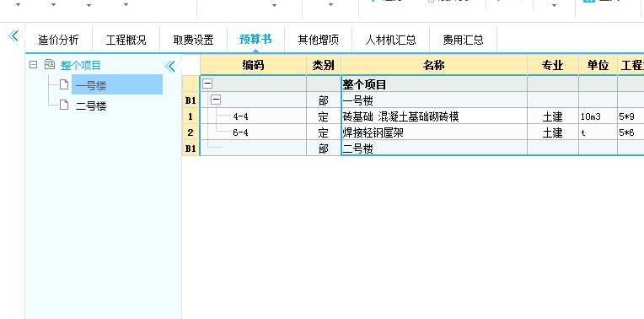
Task: Switch to the 工程概况 tab
Action: point(126,40)
